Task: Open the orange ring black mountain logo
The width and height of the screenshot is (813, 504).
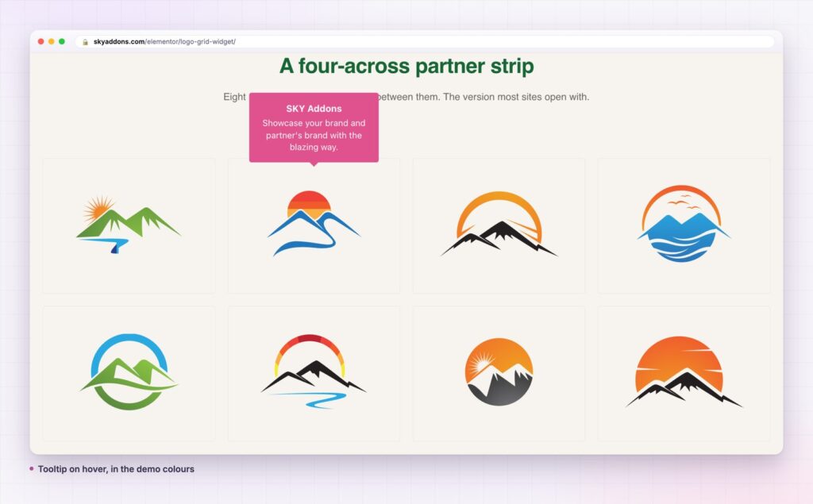Action: click(499, 224)
